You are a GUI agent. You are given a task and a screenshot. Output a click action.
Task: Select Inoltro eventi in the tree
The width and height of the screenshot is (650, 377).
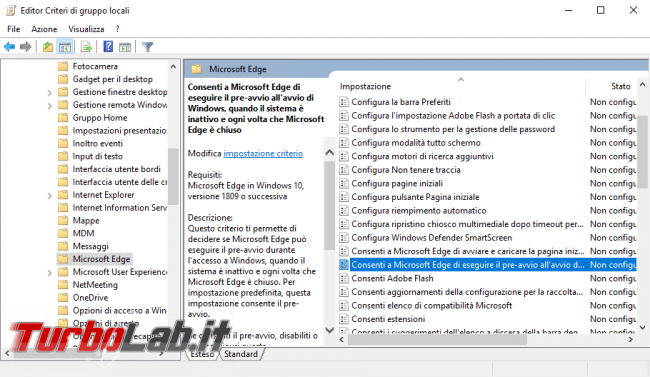pos(97,144)
